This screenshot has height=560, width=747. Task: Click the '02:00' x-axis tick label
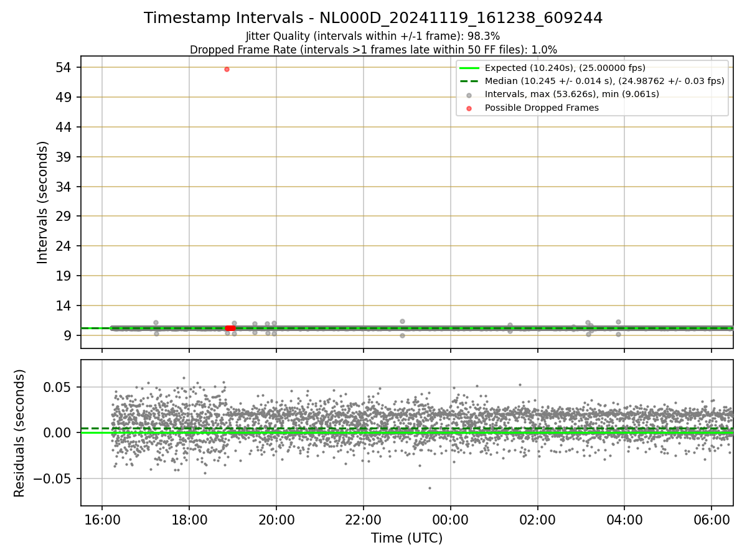pos(538,519)
